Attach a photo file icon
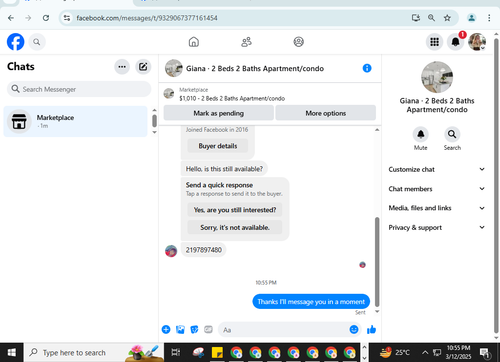The height and width of the screenshot is (362, 500). point(180,330)
